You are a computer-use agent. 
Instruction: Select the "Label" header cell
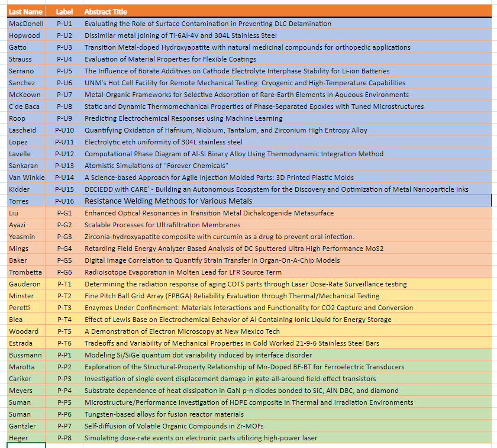(64, 12)
